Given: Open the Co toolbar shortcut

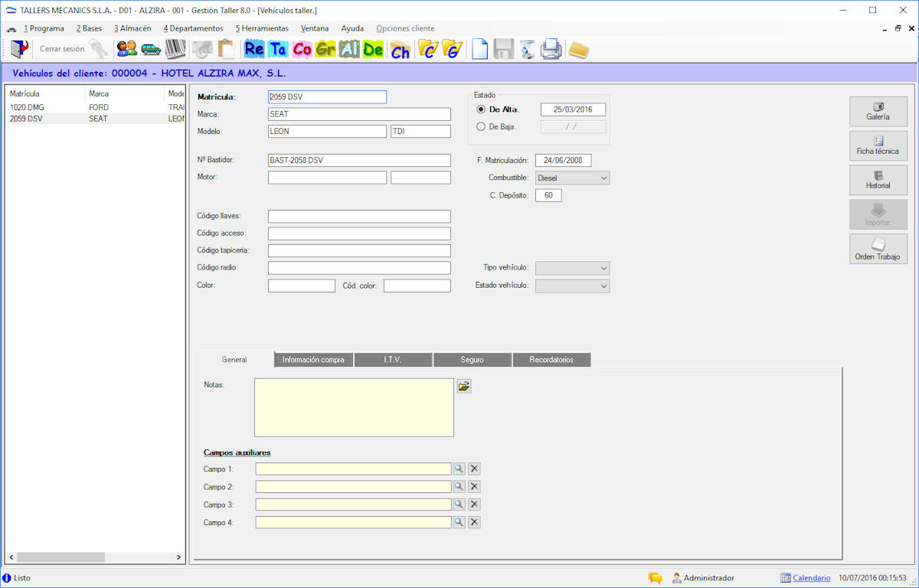Looking at the screenshot, I should pyautogui.click(x=302, y=50).
